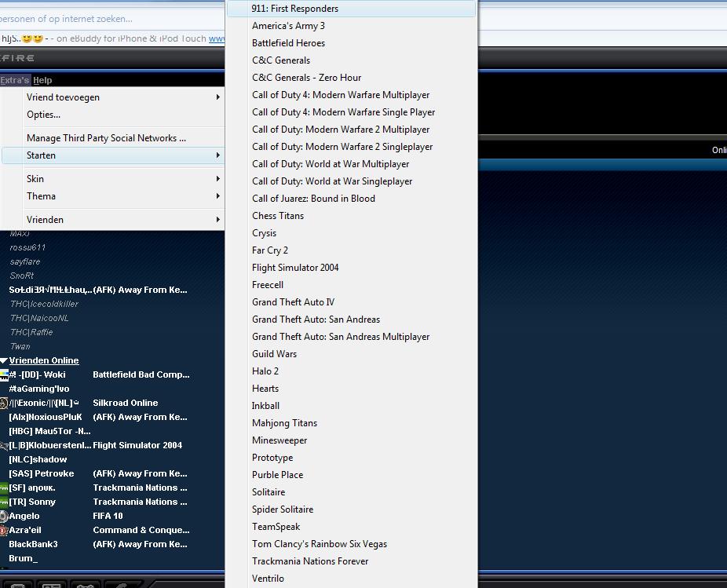Start Freecell
The image size is (727, 588).
pyautogui.click(x=352, y=285)
